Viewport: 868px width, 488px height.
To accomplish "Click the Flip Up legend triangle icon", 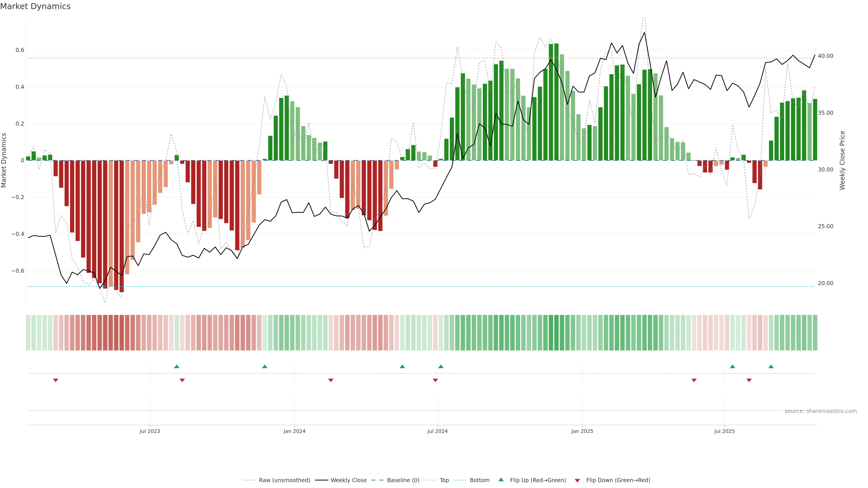I will pos(501,480).
